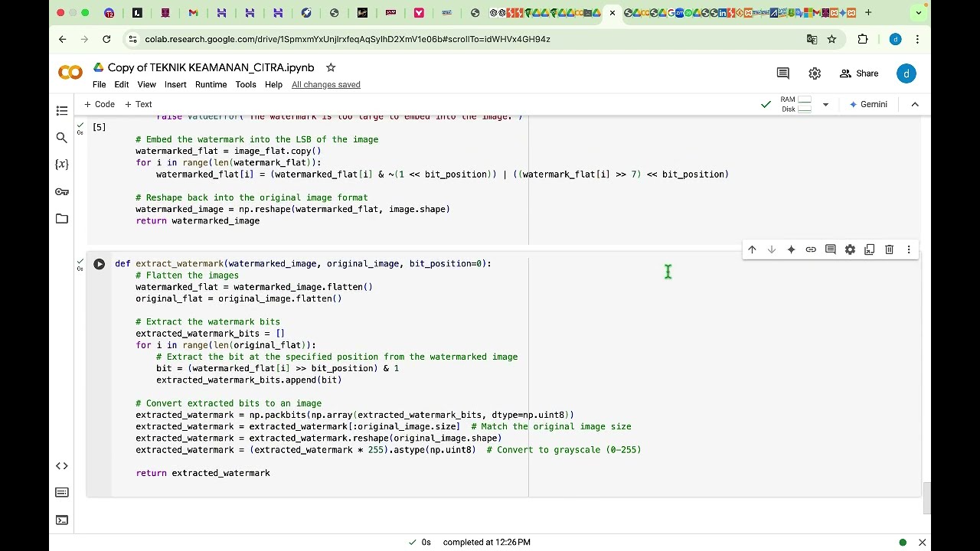Open the Runtime menu
The width and height of the screenshot is (980, 551).
tap(211, 84)
